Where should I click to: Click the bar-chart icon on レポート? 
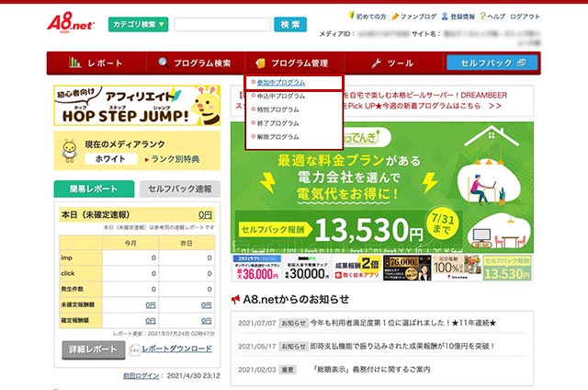click(x=74, y=63)
